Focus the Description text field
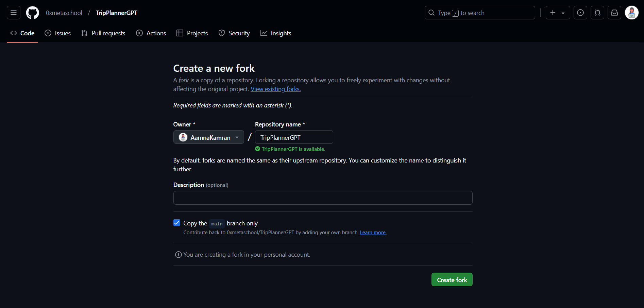The image size is (644, 308). coord(323,198)
